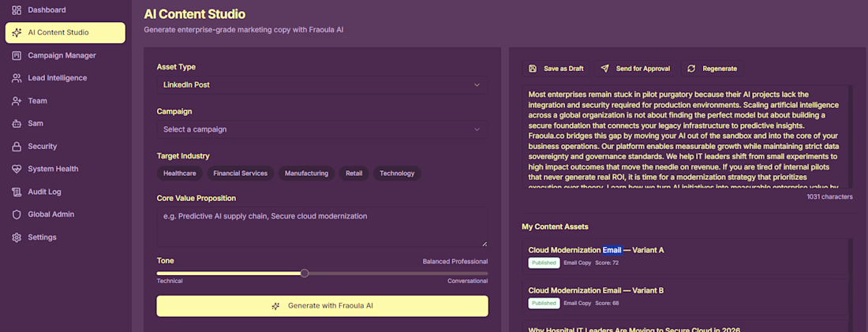Click the Sam robot icon
Viewport: 868px width, 332px height.
(17, 123)
